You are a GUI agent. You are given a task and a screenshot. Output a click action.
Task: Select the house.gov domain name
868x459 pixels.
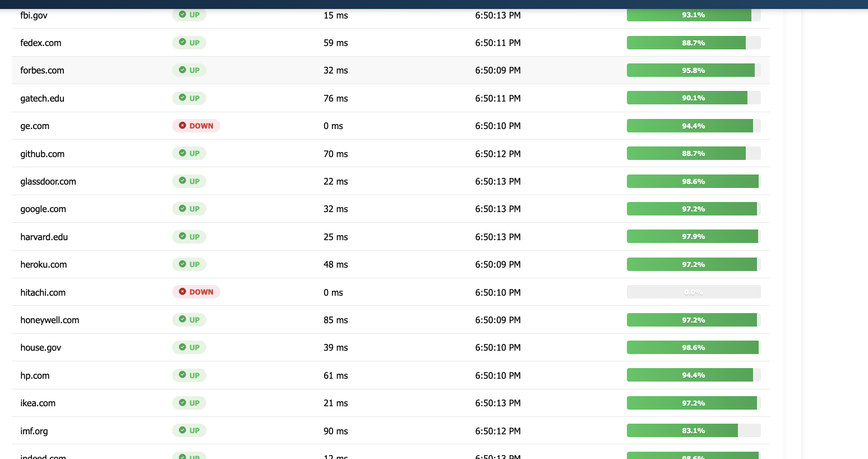point(41,348)
